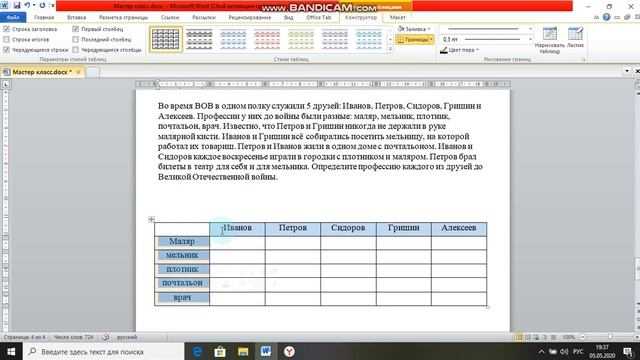This screenshot has height=360, width=640.
Task: Choose first table grid style thumbnail
Action: coord(166,40)
